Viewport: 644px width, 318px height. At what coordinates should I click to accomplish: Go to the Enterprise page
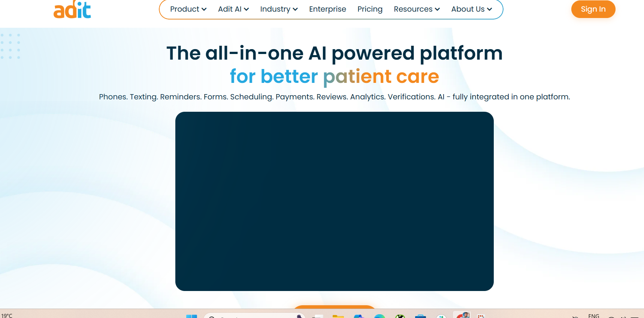tap(327, 9)
